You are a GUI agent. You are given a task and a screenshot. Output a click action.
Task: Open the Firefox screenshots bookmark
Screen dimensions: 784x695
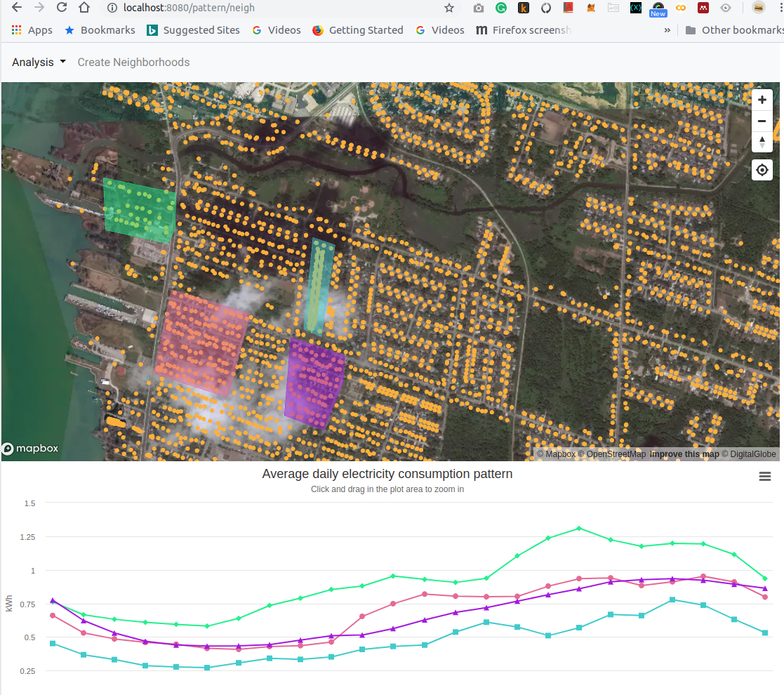tap(523, 30)
